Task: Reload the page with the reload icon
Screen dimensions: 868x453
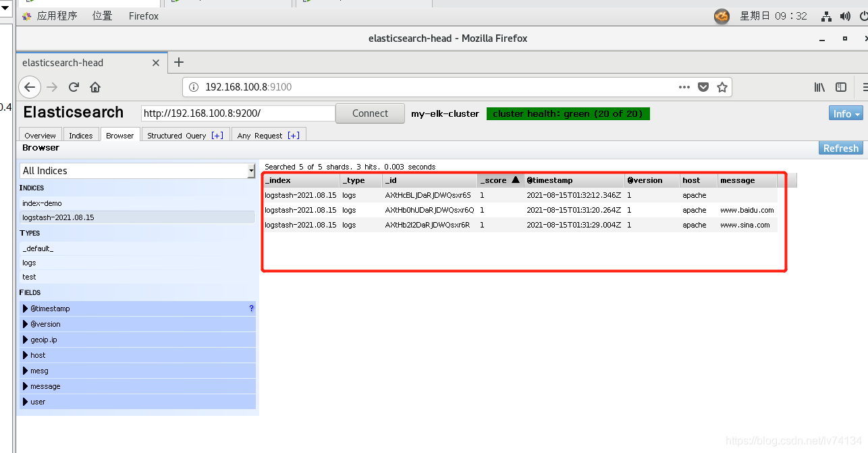Action: (74, 87)
